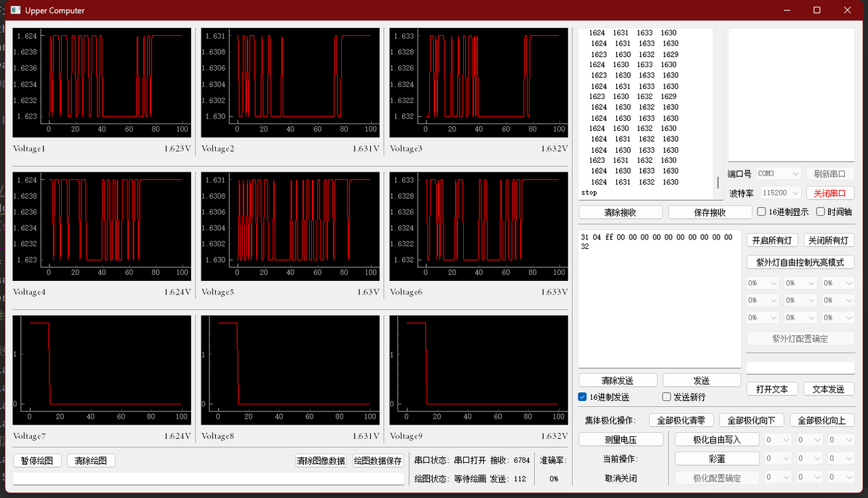Image resolution: width=868 pixels, height=498 pixels.
Task: Click the Upper Computer app icon in titlebar
Action: point(14,10)
